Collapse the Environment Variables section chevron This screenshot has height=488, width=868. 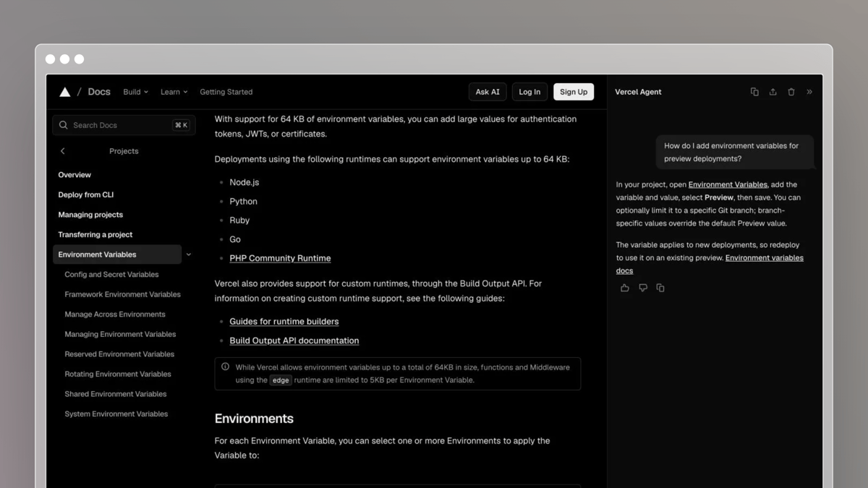pos(189,254)
